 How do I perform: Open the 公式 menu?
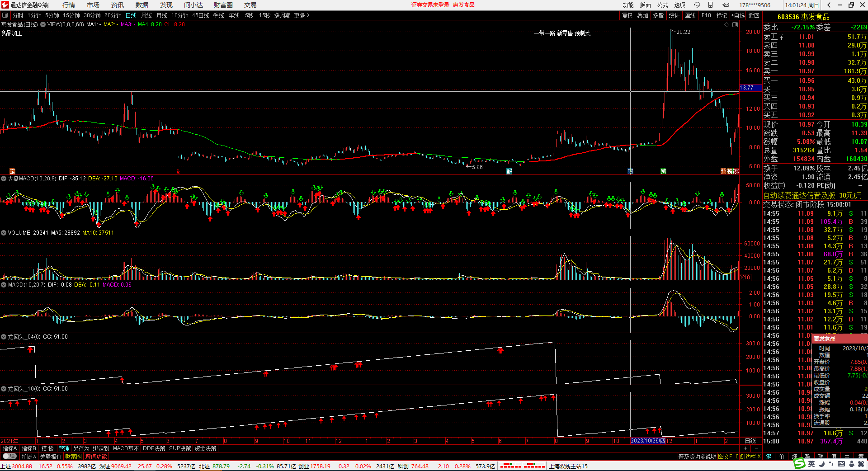click(663, 5)
